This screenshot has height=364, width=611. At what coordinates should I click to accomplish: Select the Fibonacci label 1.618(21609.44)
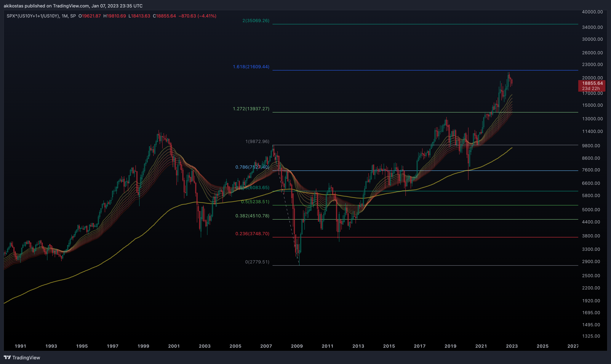click(x=251, y=67)
